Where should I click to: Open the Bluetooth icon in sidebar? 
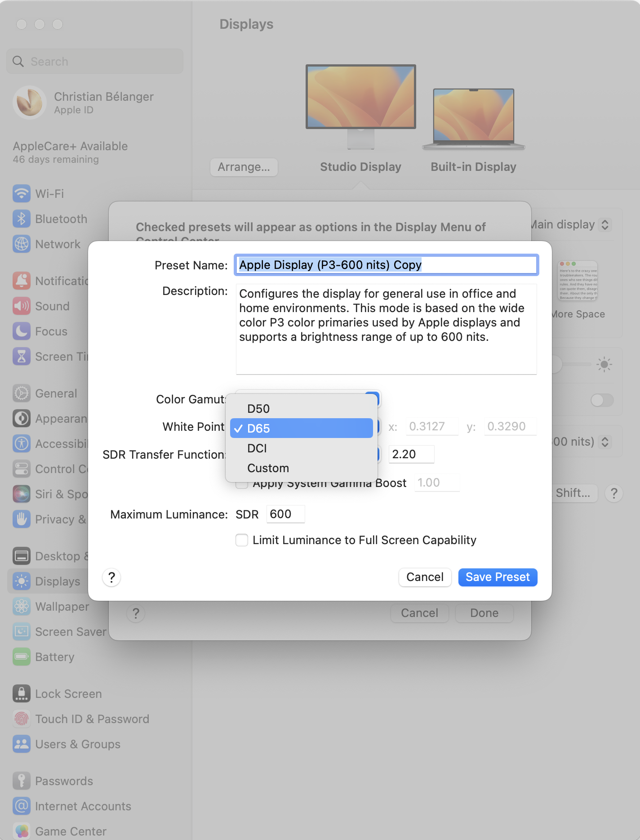point(22,219)
